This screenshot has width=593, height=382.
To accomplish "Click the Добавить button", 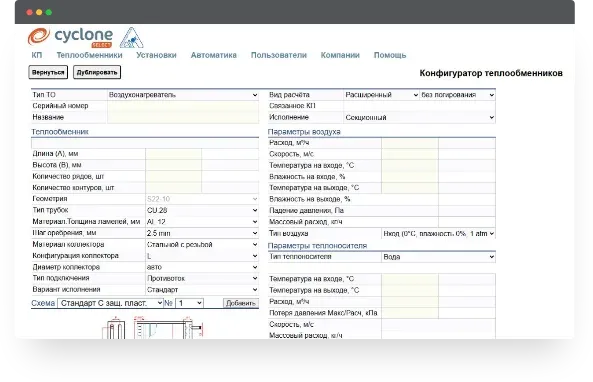I will tap(241, 303).
